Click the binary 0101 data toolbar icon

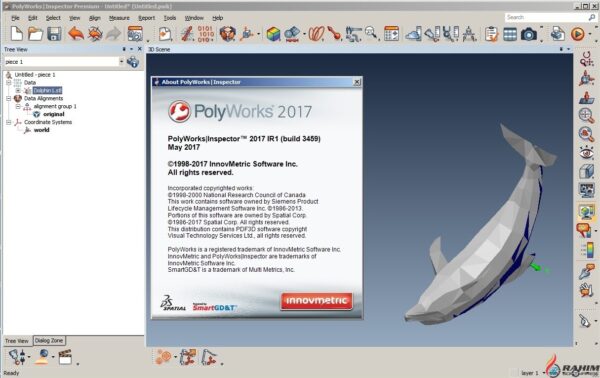205,34
